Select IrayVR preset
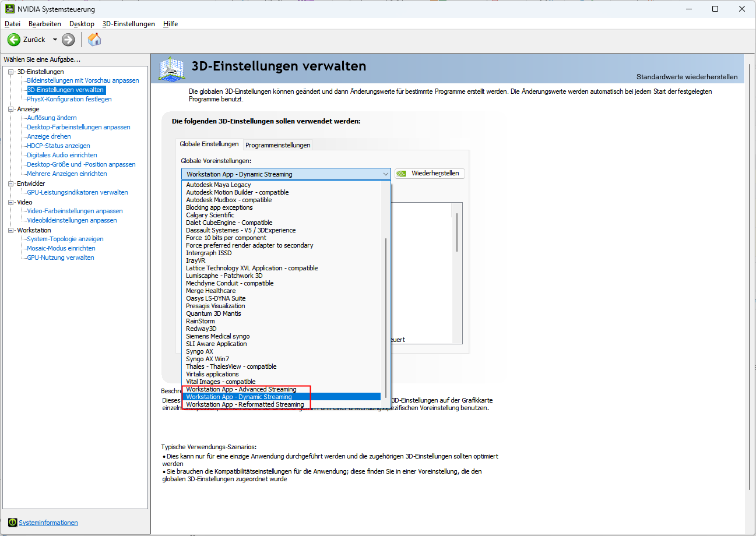Viewport: 756px width, 536px height. (281, 260)
